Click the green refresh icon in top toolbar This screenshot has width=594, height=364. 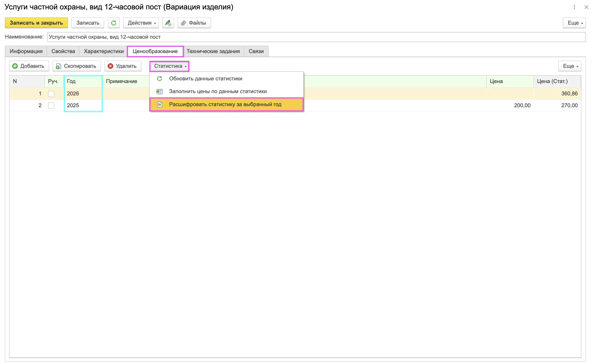coord(114,23)
